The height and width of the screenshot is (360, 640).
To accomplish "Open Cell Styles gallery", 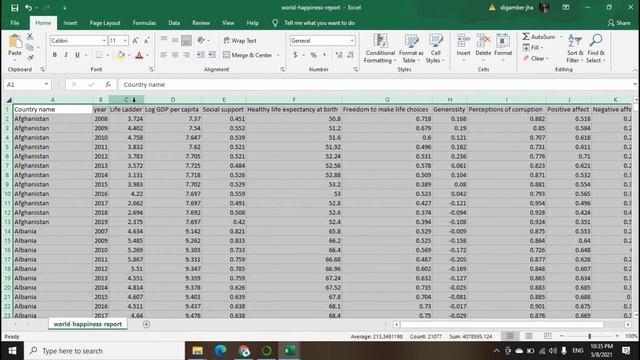I will [435, 48].
